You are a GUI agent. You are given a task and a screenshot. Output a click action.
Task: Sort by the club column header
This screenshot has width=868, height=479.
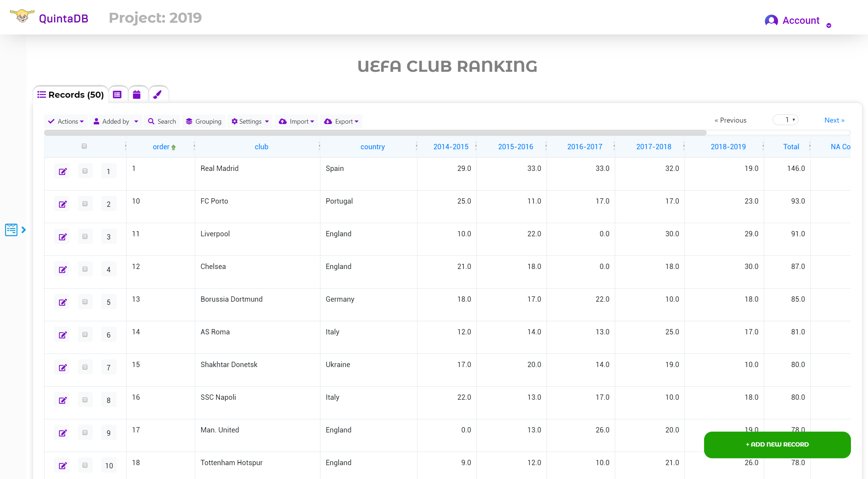[261, 147]
